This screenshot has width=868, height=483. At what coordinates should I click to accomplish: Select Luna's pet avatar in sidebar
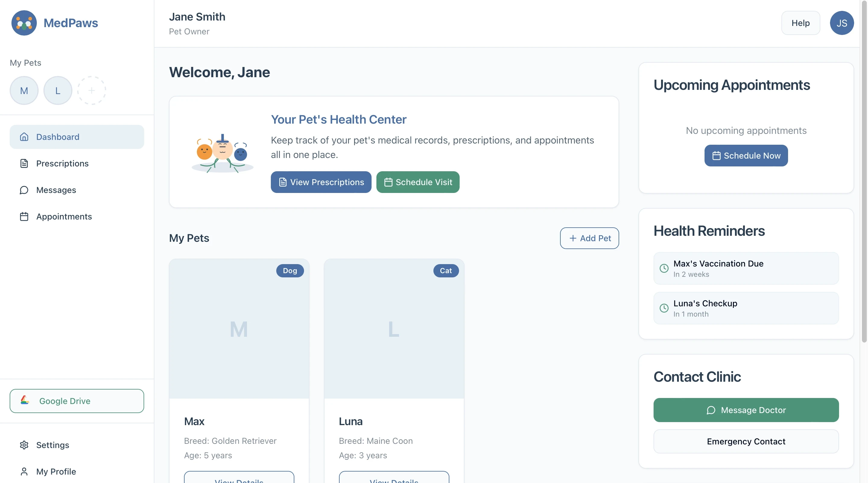coord(58,90)
